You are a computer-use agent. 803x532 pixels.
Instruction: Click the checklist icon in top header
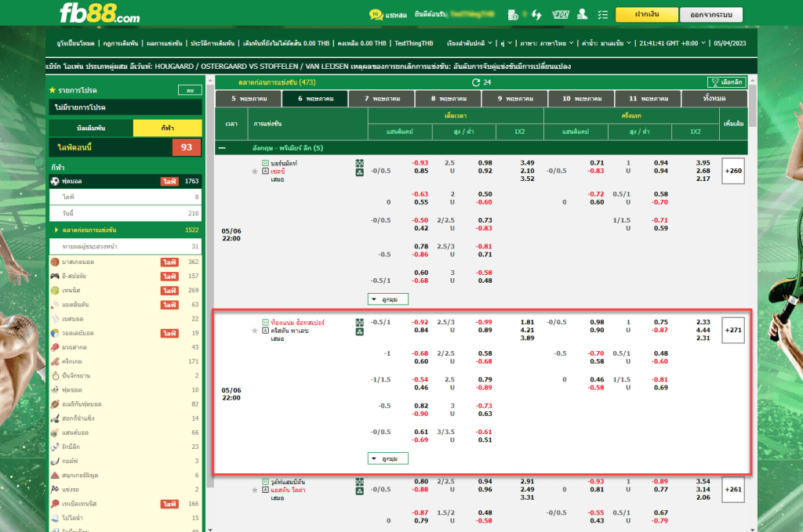pos(602,14)
